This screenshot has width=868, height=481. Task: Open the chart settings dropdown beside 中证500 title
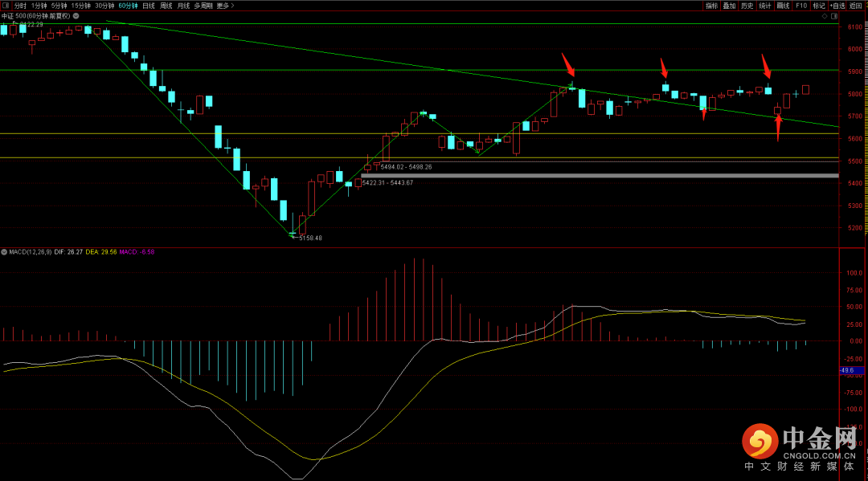pyautogui.click(x=76, y=16)
